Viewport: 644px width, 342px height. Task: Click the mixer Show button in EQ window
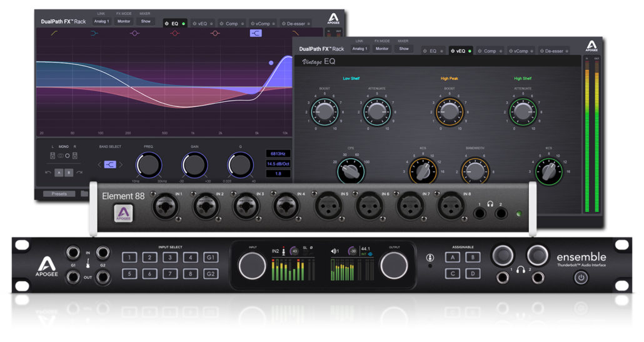pyautogui.click(x=146, y=21)
